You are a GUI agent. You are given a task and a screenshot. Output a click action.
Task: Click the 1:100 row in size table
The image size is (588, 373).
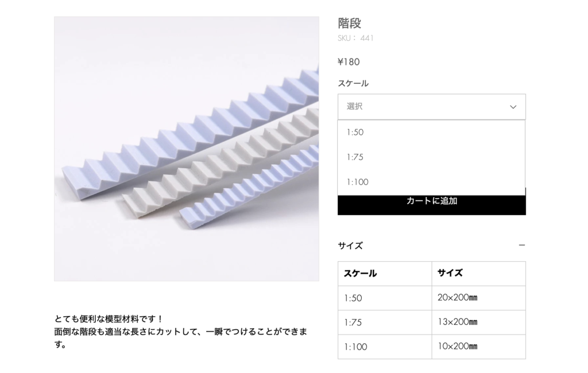(432, 347)
